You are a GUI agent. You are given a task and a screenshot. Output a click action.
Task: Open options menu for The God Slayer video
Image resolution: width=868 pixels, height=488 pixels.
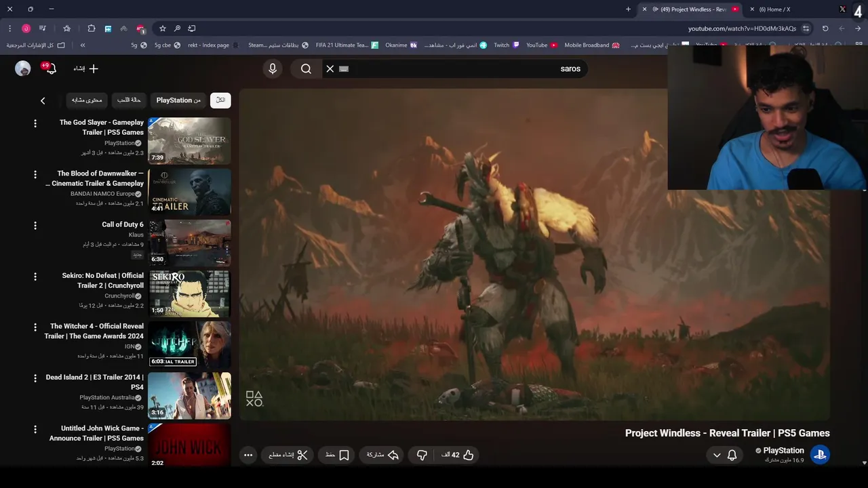(x=35, y=123)
